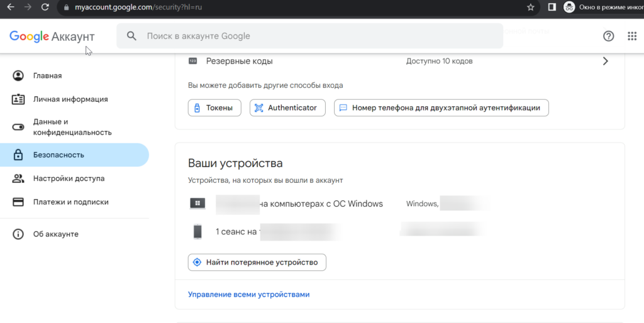Click the Настройки доступа people icon

point(18,178)
